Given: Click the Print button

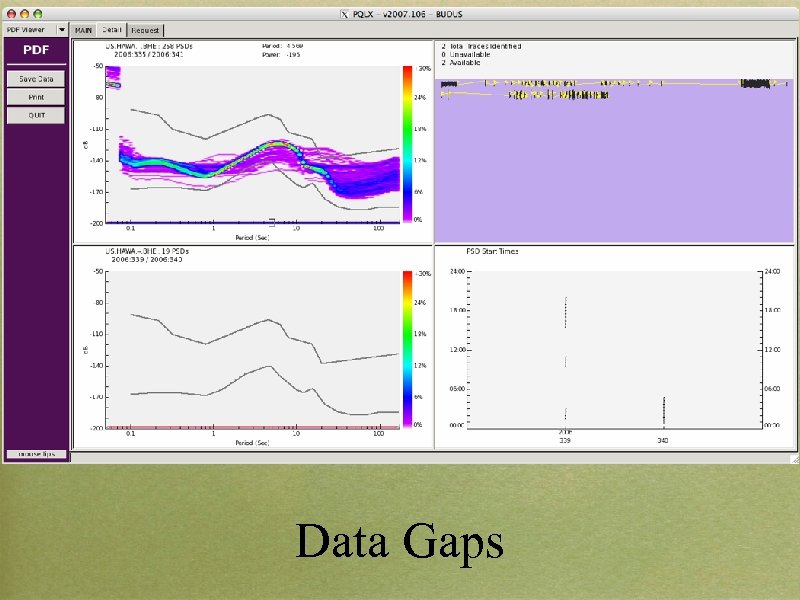Looking at the screenshot, I should tap(35, 96).
